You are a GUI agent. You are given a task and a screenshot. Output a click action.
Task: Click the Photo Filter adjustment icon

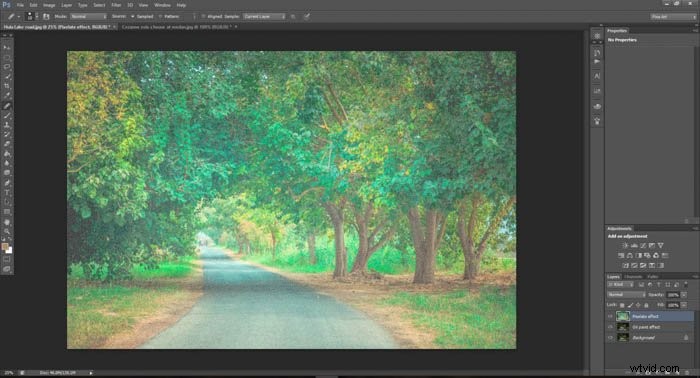click(x=647, y=256)
